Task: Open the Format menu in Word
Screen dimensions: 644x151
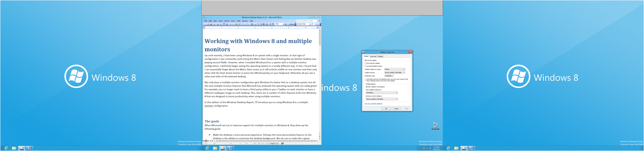Action: point(227,21)
